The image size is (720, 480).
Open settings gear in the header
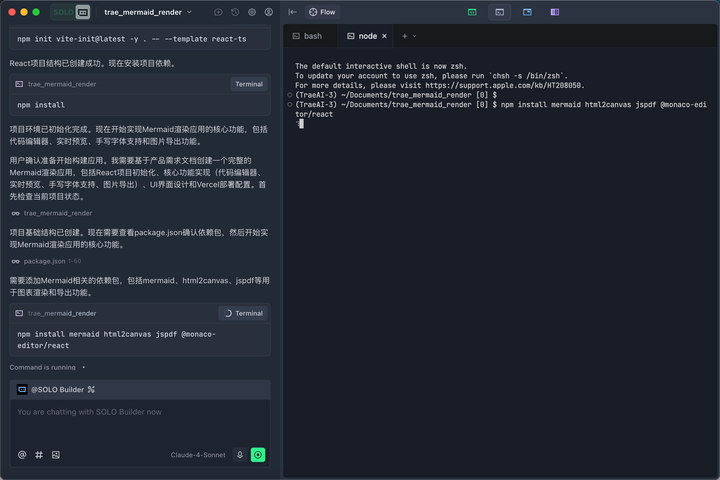(x=252, y=12)
